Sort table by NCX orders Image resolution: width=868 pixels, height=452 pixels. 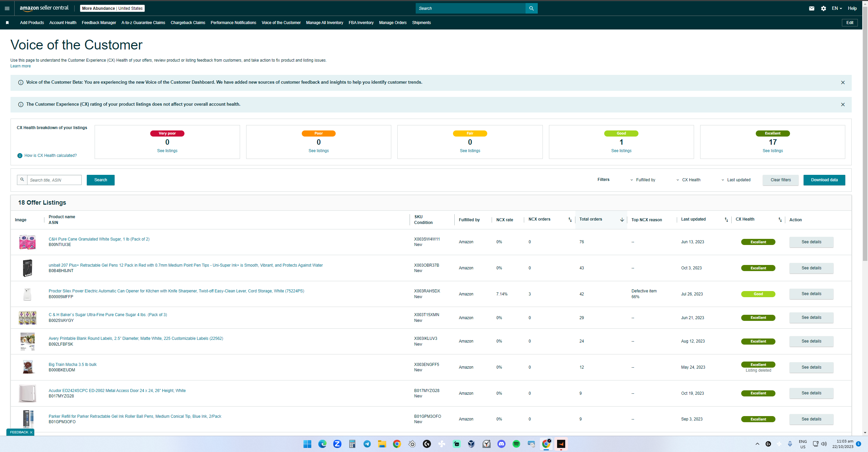tap(570, 220)
